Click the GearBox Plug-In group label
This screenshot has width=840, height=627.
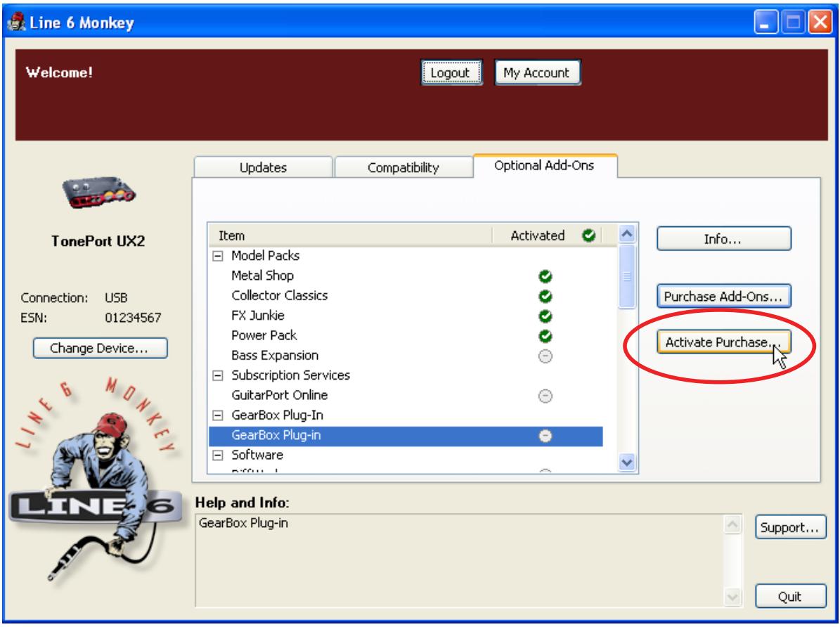point(277,415)
